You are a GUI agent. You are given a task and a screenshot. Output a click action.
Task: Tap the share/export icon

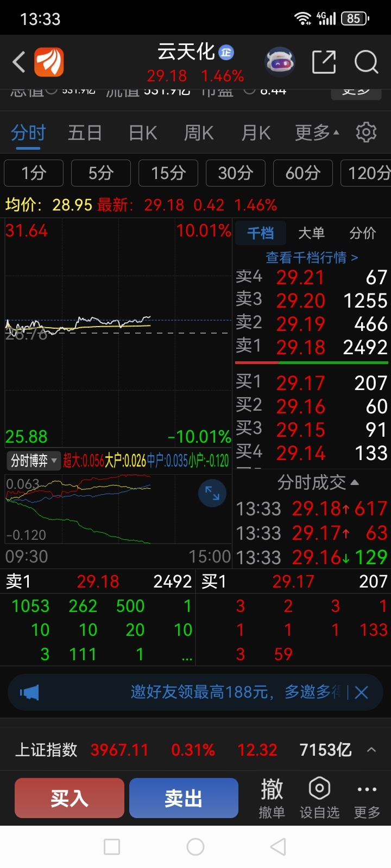pos(324,62)
